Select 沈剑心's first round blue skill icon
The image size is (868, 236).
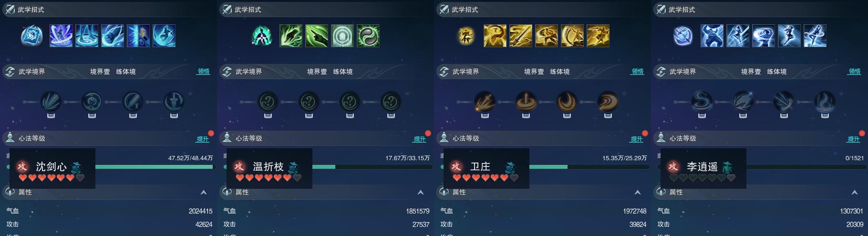point(32,36)
